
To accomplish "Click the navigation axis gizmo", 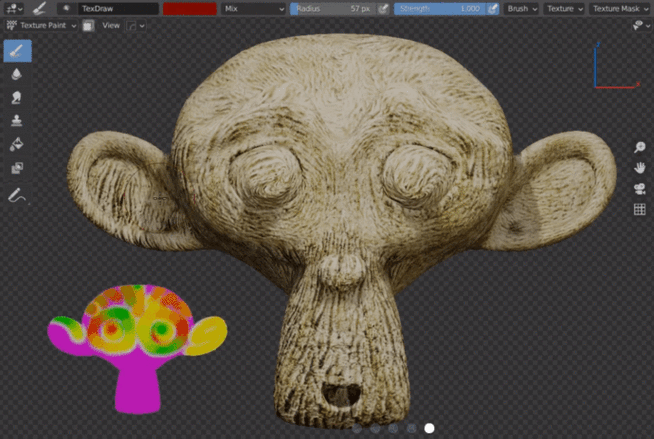I will (x=616, y=65).
